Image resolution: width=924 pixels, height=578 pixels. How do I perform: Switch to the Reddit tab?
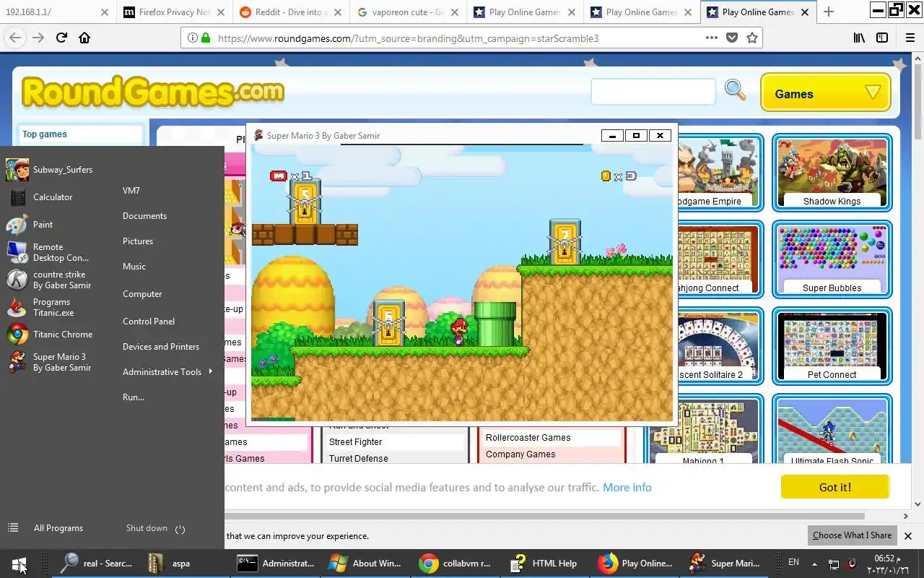tap(290, 12)
